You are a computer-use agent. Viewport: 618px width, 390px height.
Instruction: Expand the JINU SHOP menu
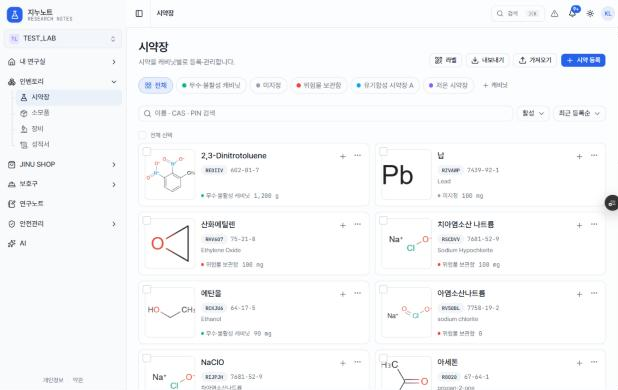(x=63, y=164)
